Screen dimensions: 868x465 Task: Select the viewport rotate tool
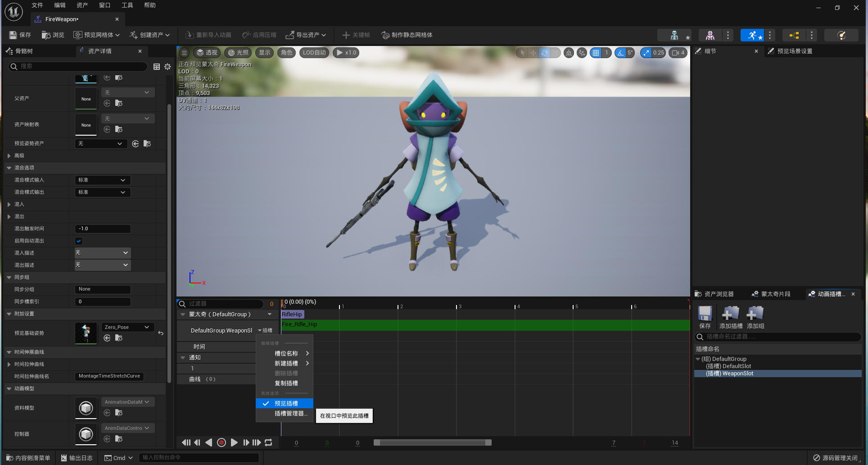pos(544,53)
